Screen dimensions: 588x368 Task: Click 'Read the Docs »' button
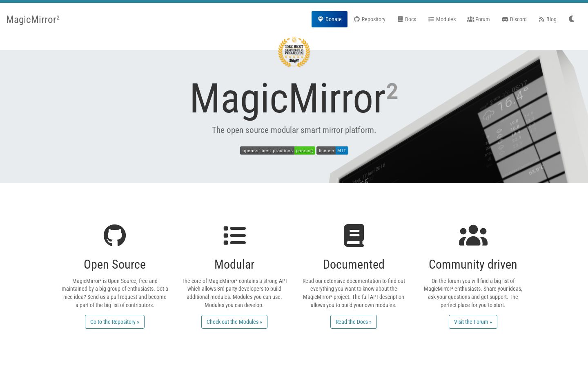click(x=354, y=322)
